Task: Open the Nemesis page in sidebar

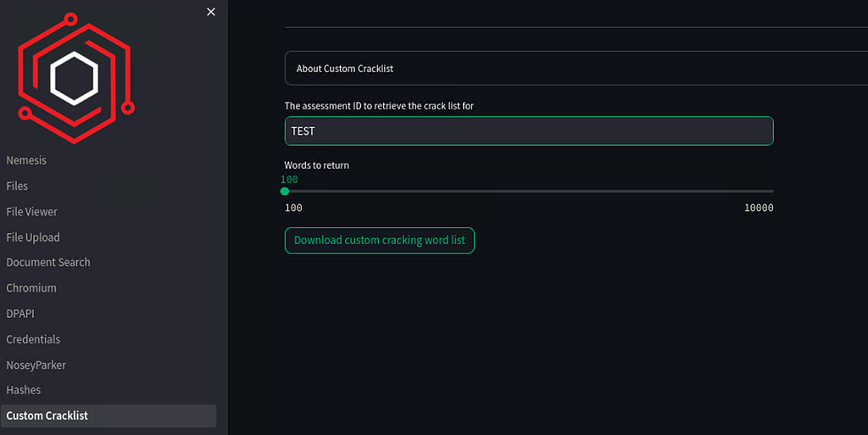Action: pos(26,160)
